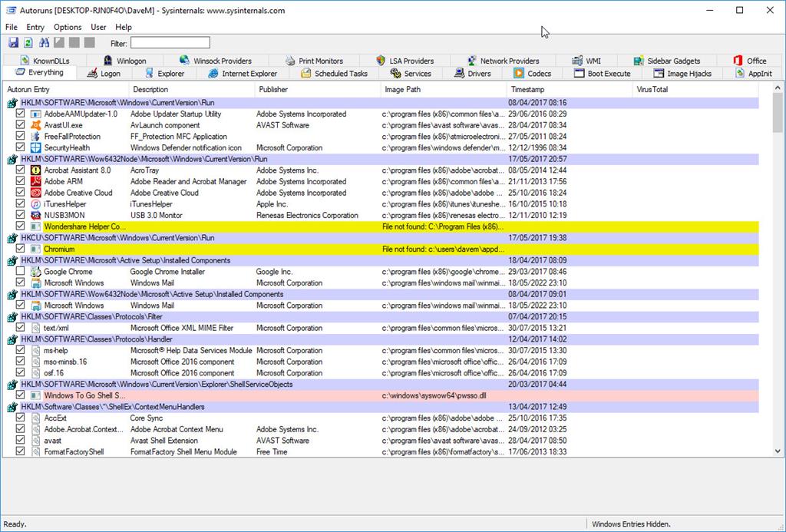Uncheck the iTunesHelper checkbox
The image size is (786, 532).
pyautogui.click(x=20, y=203)
